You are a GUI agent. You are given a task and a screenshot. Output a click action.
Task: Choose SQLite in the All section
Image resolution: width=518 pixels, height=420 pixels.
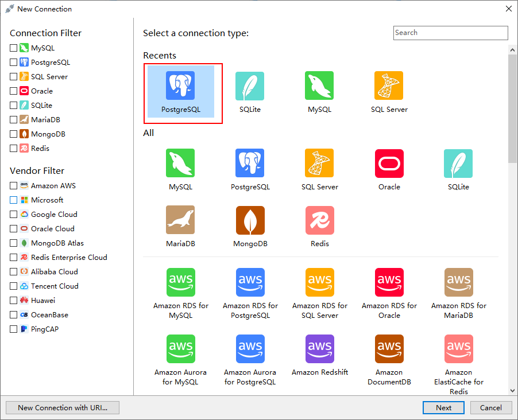[458, 169]
